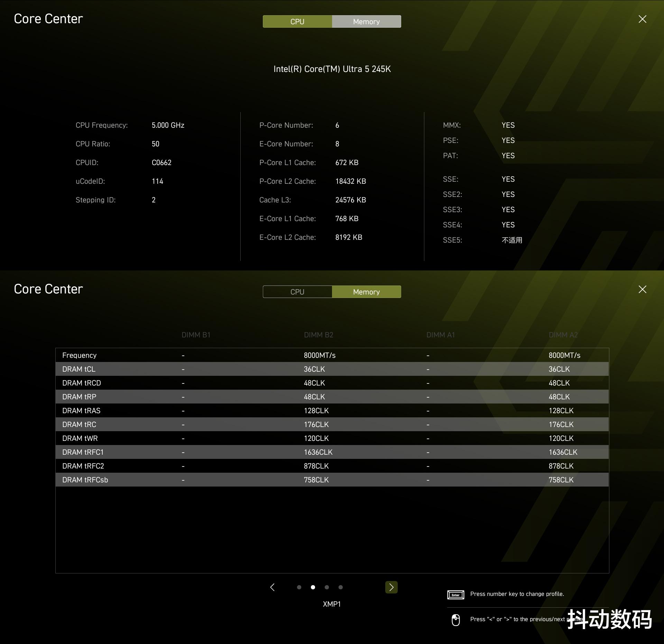
Task: Select CPU tab in upper panel
Action: 297,21
